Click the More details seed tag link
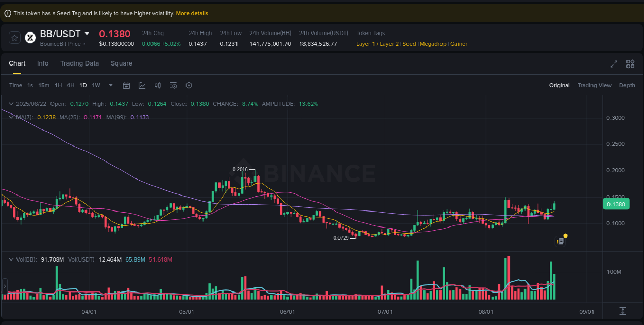Image resolution: width=644 pixels, height=325 pixels. click(192, 13)
